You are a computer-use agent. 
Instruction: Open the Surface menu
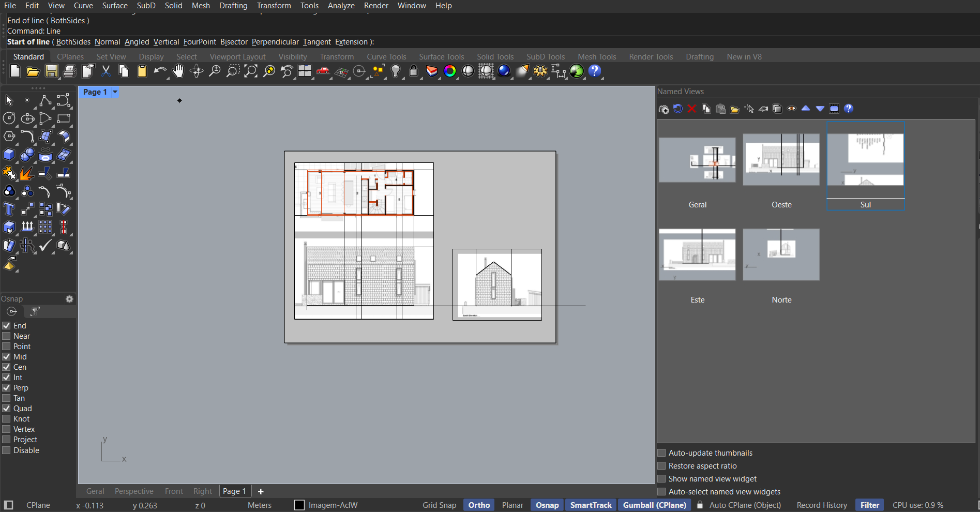[x=115, y=6]
